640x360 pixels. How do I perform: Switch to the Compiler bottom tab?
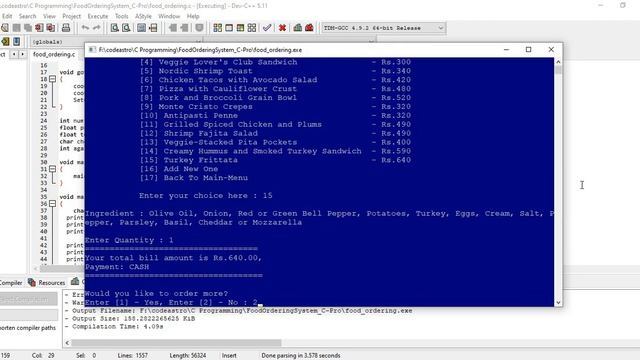pyautogui.click(x=11, y=282)
